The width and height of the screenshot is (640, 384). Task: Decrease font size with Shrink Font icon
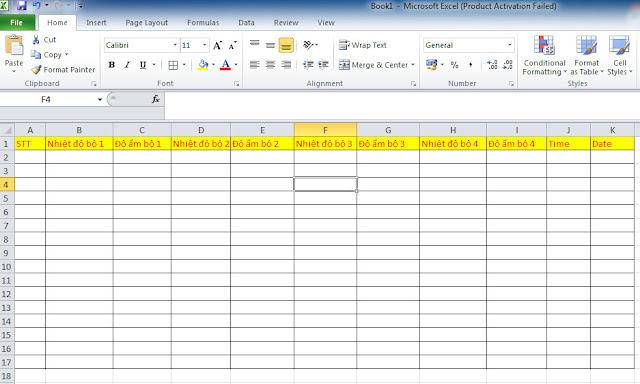tap(233, 45)
